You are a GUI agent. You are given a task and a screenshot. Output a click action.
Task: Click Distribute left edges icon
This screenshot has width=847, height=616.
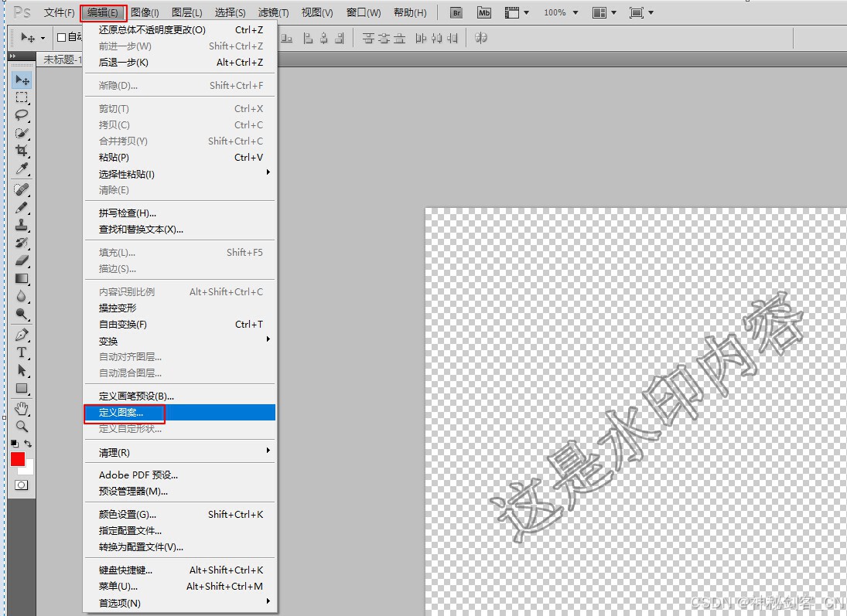(421, 38)
